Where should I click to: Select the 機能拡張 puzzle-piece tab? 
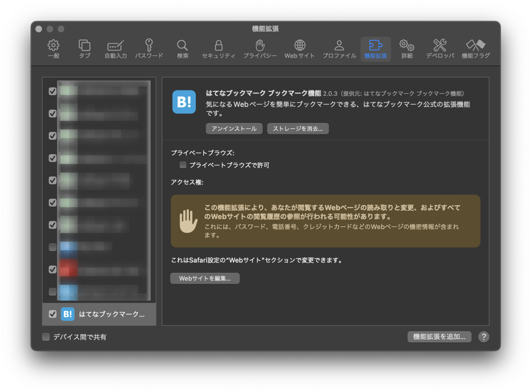tap(376, 49)
